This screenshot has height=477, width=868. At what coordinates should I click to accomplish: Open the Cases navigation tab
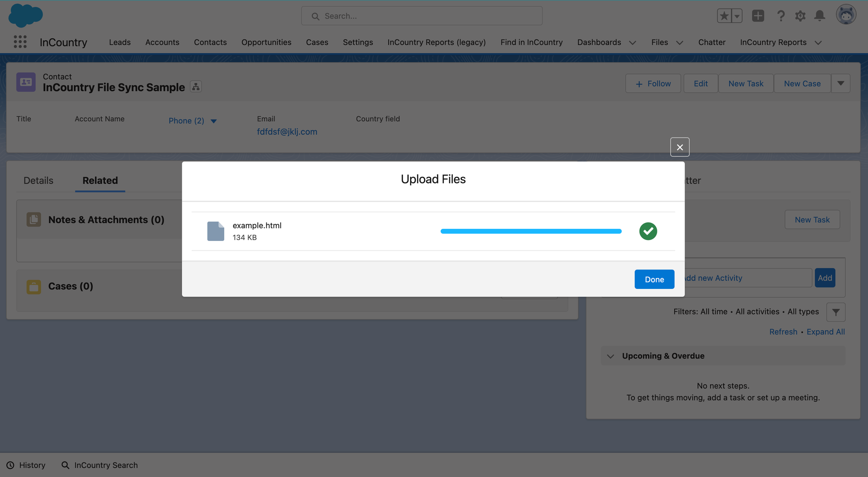click(x=317, y=42)
